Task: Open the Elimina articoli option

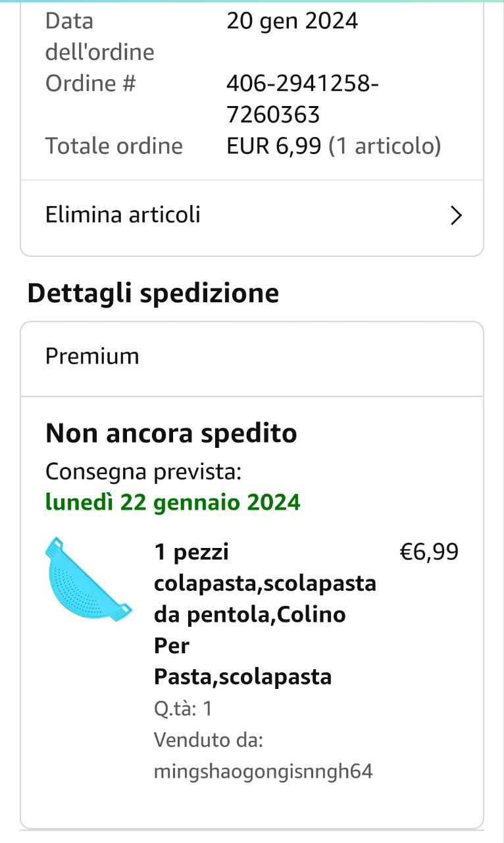Action: click(123, 215)
